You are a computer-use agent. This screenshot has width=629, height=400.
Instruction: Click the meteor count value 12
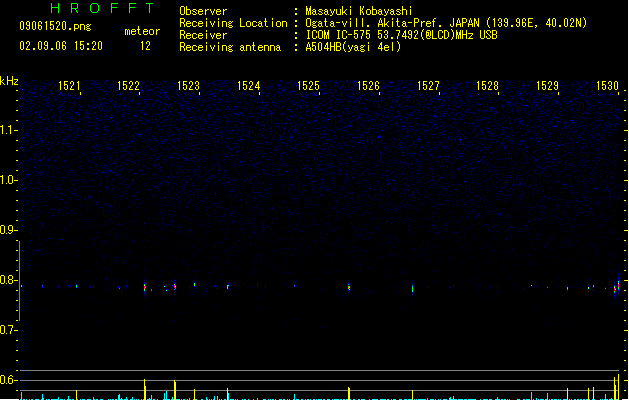point(145,46)
